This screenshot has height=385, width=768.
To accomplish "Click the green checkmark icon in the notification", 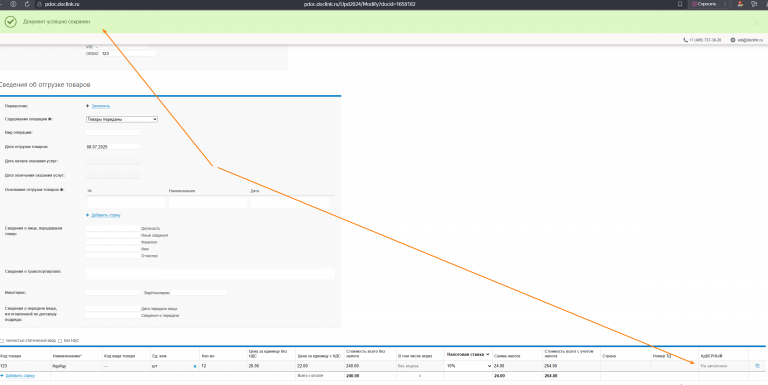I will pos(10,22).
